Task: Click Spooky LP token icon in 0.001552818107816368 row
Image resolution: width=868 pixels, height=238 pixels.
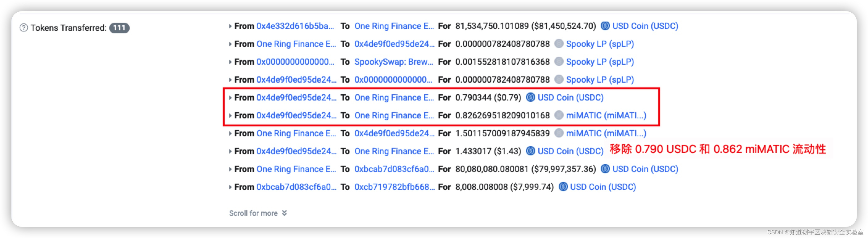Action: (559, 62)
